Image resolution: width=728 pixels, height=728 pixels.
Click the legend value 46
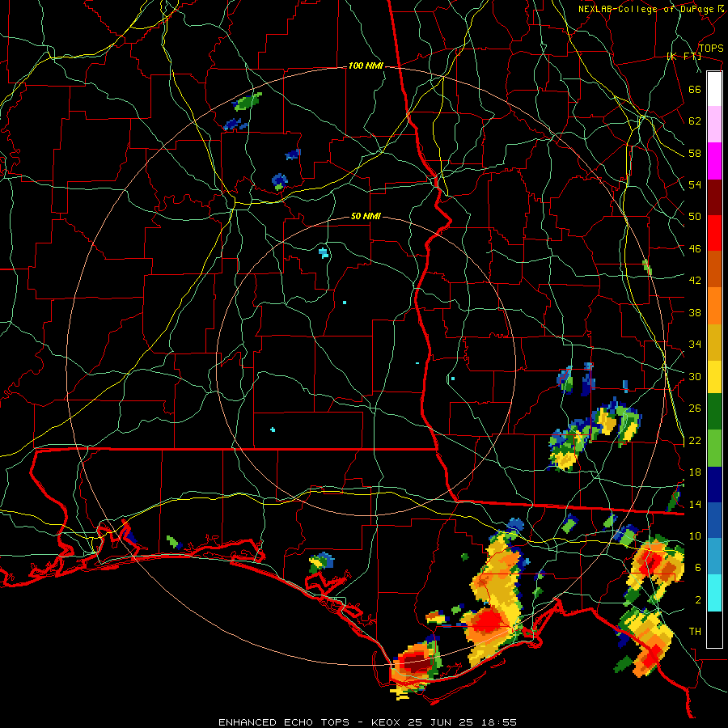695,249
